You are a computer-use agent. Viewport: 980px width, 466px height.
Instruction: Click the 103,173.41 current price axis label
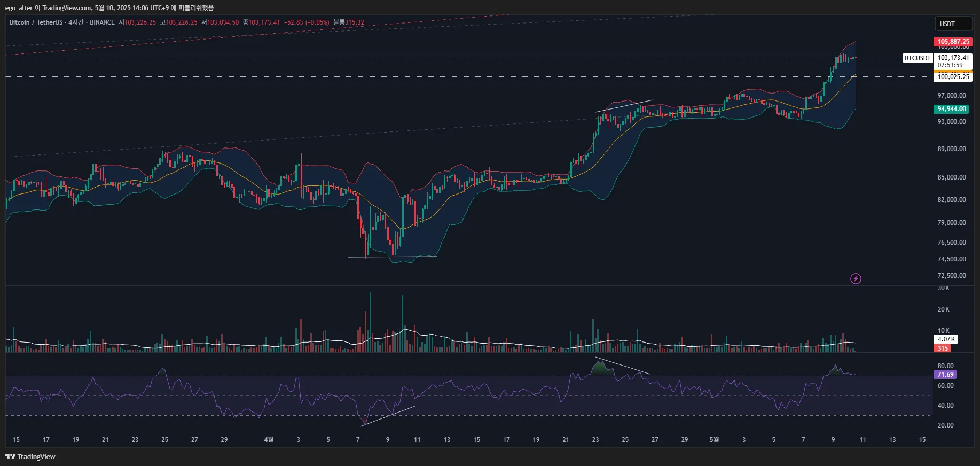(x=953, y=58)
